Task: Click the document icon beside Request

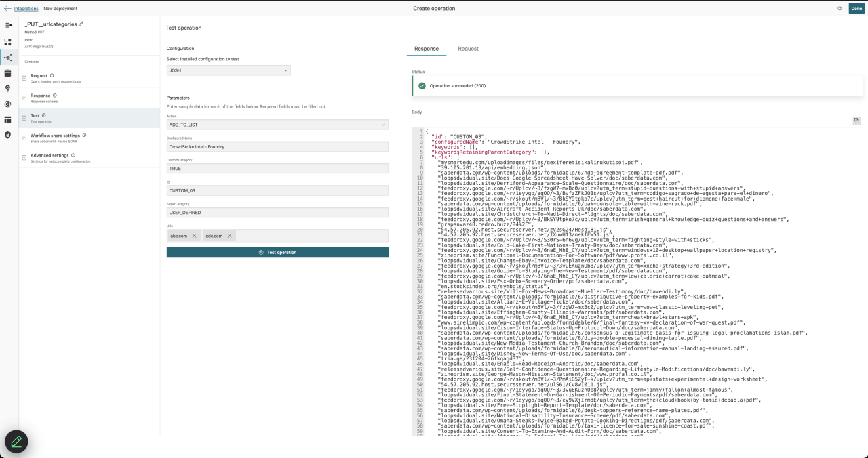Action: pyautogui.click(x=25, y=78)
